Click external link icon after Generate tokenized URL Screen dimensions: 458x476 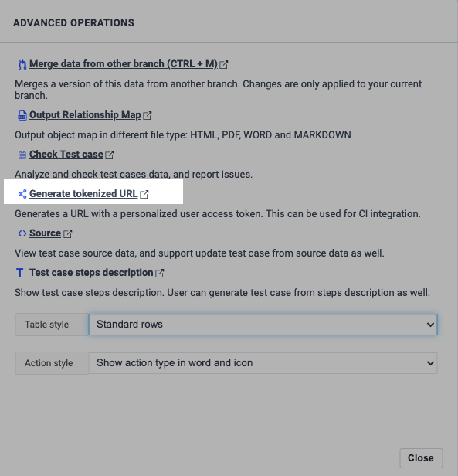pyautogui.click(x=144, y=194)
